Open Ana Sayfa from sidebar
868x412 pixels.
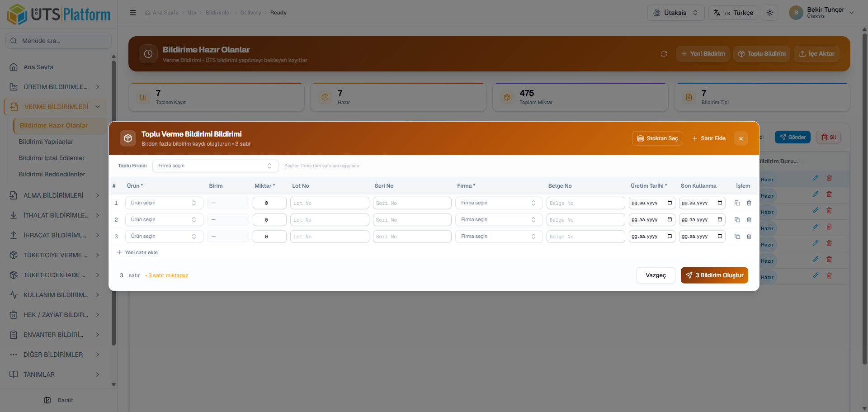coord(38,67)
